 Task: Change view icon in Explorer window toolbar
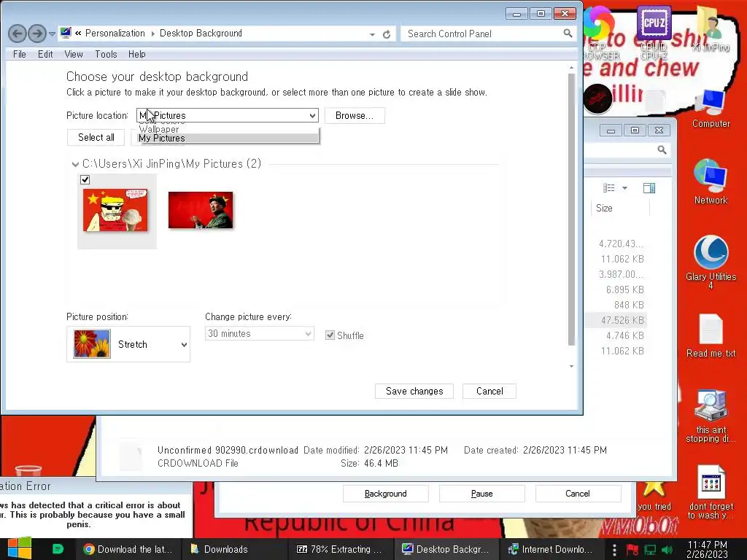point(609,188)
